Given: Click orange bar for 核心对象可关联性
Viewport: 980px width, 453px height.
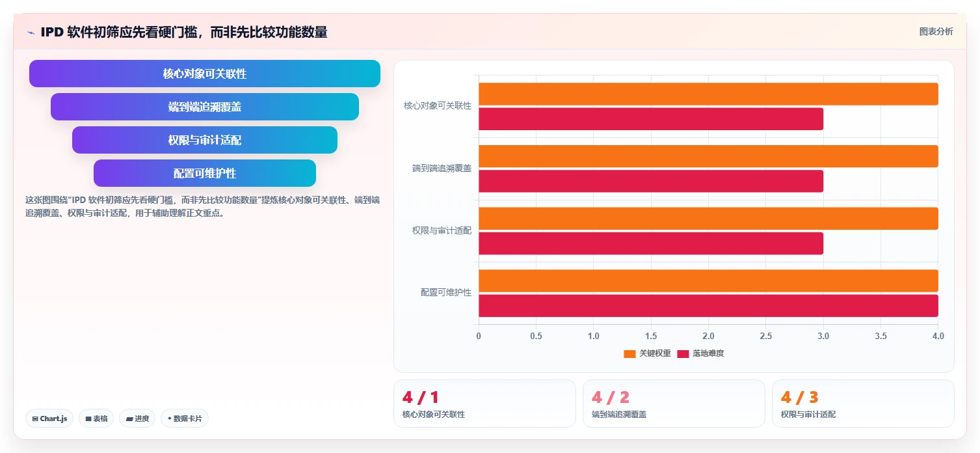Looking at the screenshot, I should pos(708,94).
